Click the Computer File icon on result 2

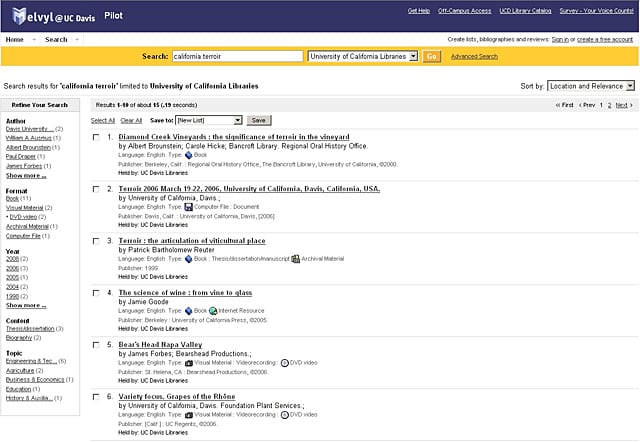187,207
